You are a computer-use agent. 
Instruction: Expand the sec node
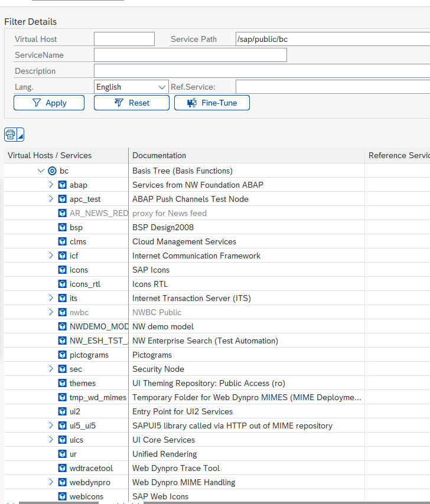tap(51, 368)
